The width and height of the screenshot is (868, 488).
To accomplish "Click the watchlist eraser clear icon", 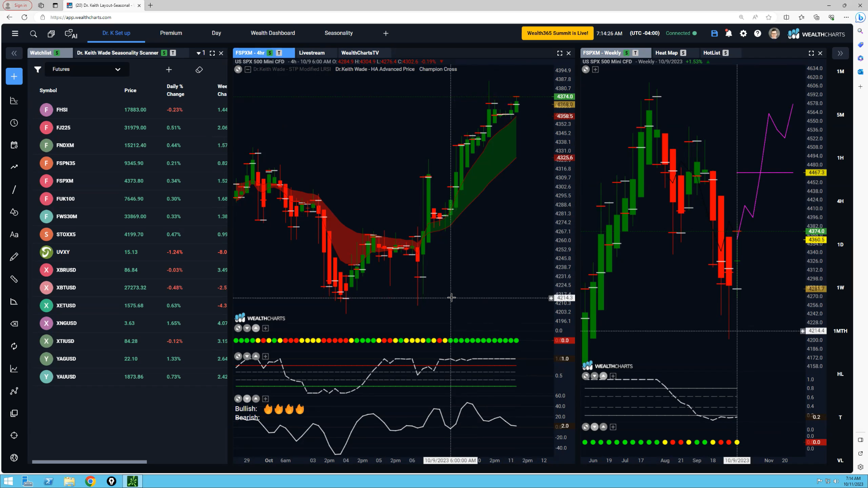I will click(199, 70).
